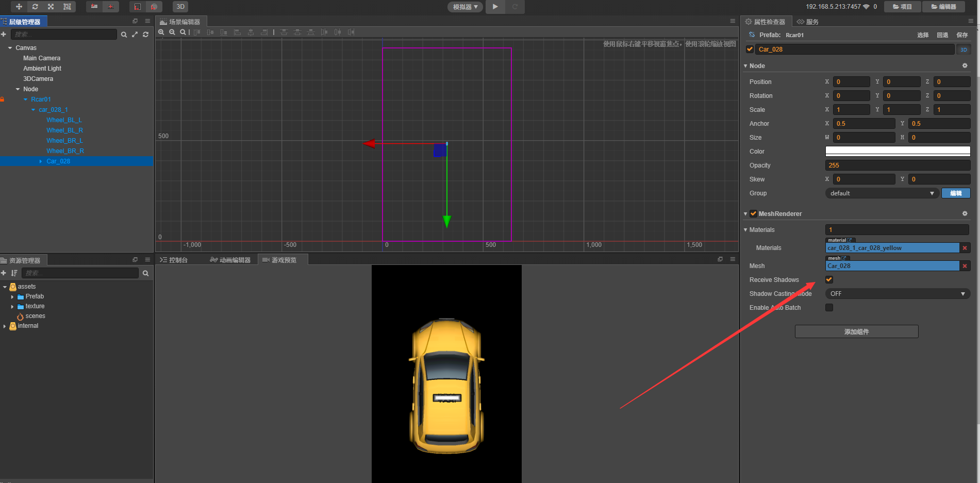Switch to the 动画编辑器 animation tab
Screen dimensions: 980x483
(230, 260)
